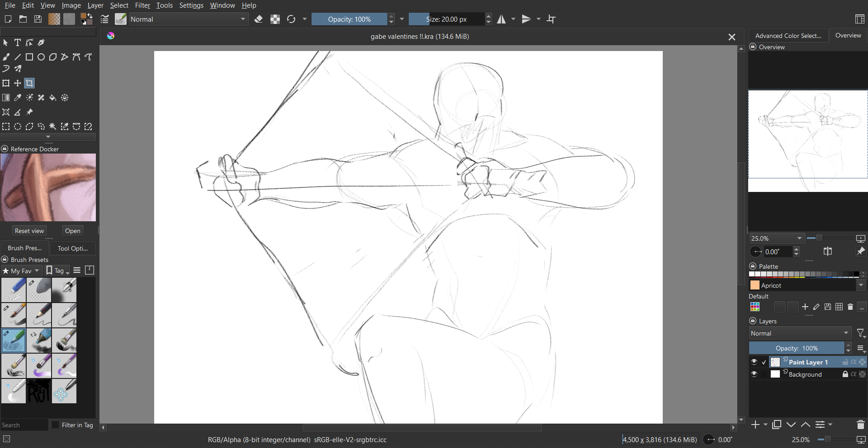Viewport: 868px width, 448px height.
Task: Click the Reset view button
Action: 29,231
